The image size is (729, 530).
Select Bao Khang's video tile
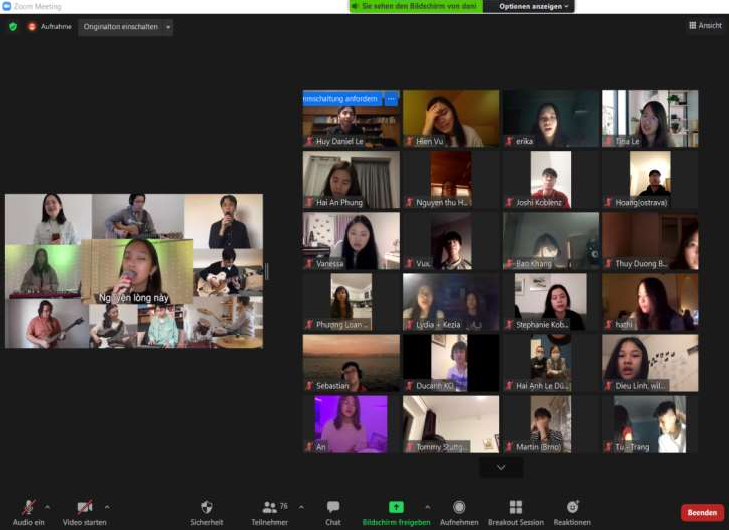point(551,241)
